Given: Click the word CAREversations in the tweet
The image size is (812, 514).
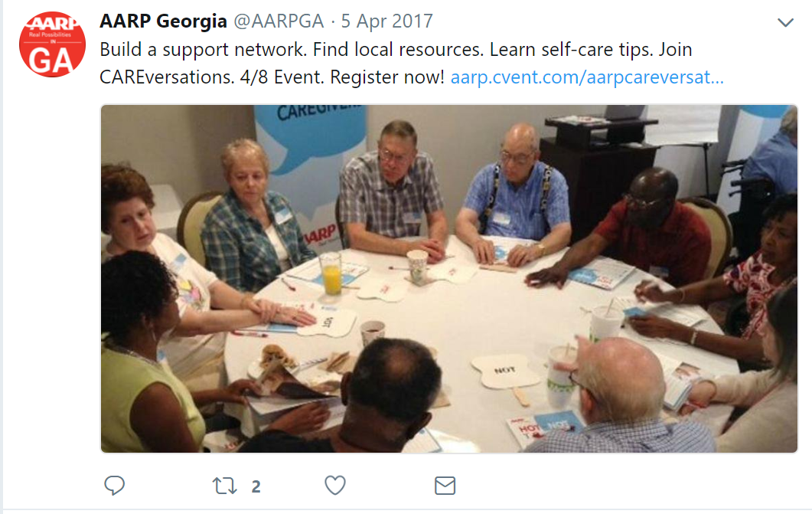Looking at the screenshot, I should click(x=167, y=77).
